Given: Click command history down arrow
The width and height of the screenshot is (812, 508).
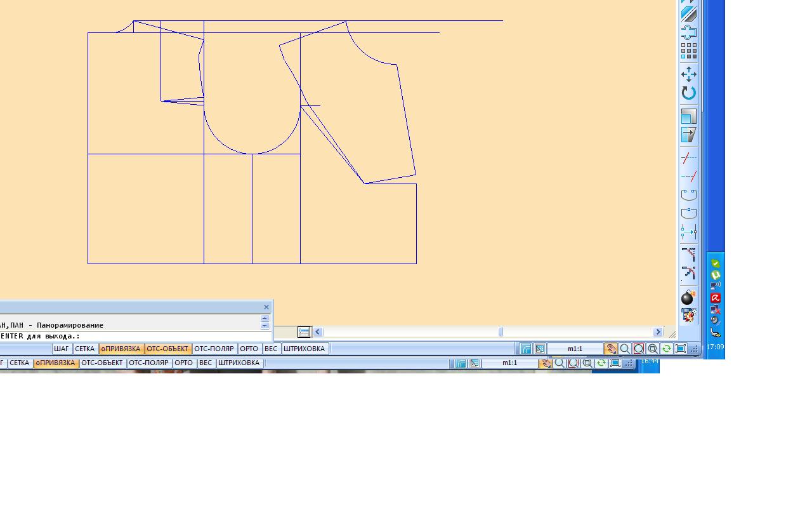Looking at the screenshot, I should pos(265,326).
